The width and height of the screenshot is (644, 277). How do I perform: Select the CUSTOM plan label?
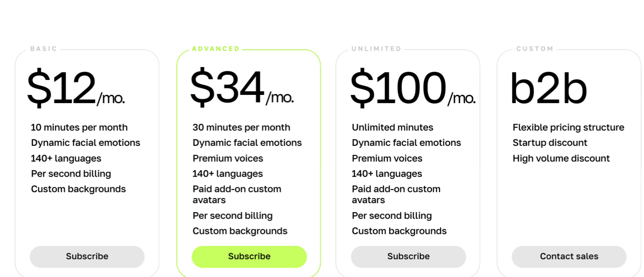(535, 49)
